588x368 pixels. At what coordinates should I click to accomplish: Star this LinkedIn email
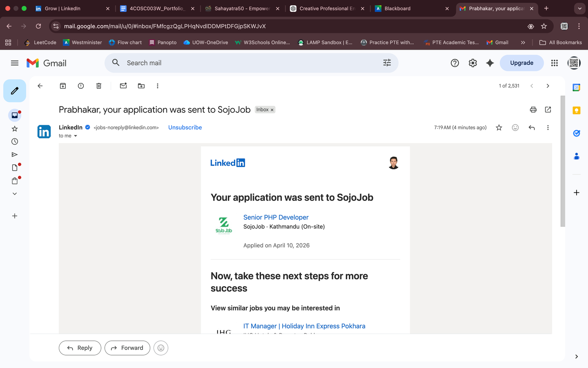pyautogui.click(x=499, y=128)
